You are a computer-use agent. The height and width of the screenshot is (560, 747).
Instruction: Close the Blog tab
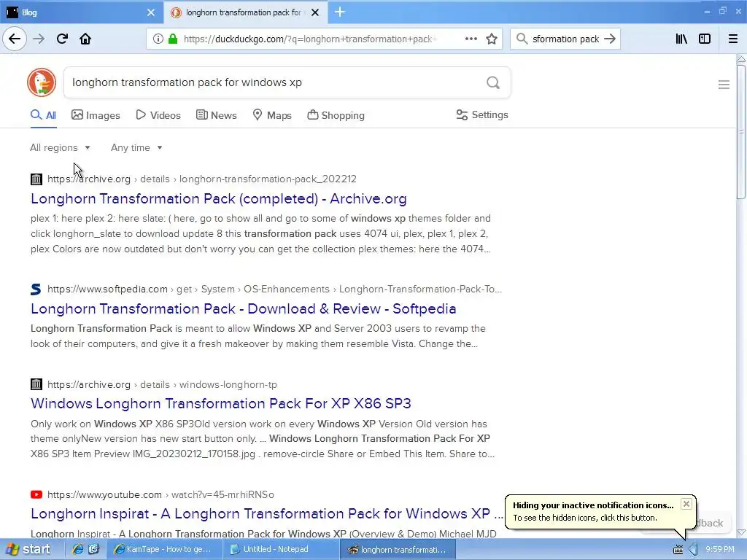[x=151, y=12]
